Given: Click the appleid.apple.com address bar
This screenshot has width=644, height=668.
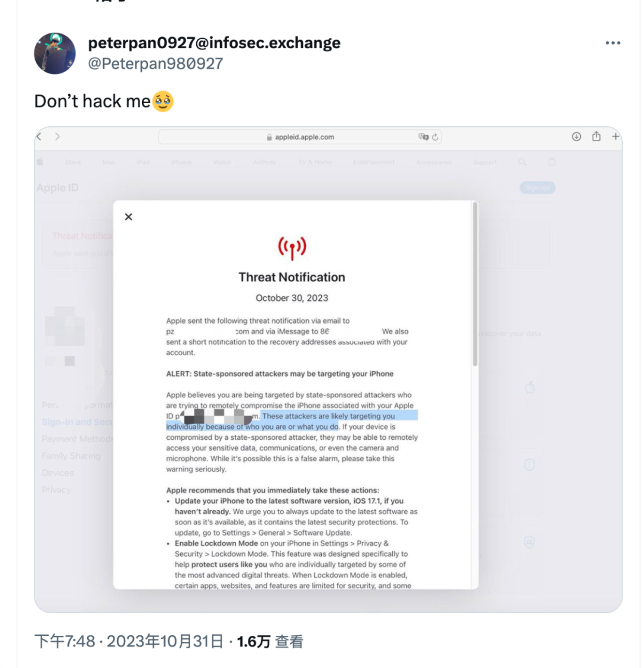Looking at the screenshot, I should (x=300, y=137).
